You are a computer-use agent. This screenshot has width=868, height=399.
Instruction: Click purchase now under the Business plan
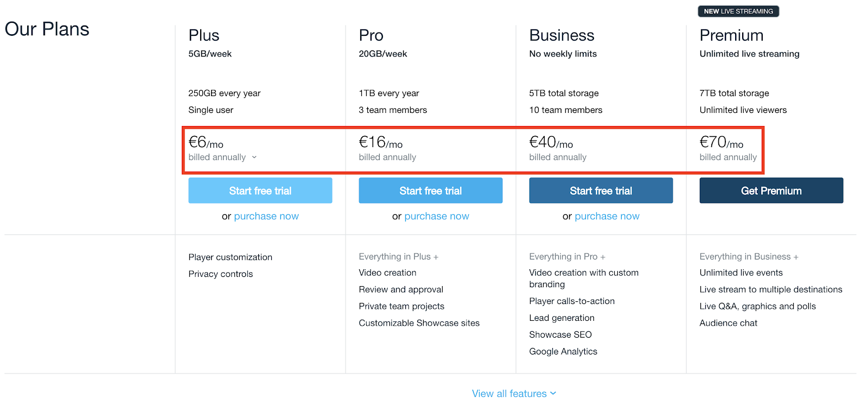pos(607,216)
